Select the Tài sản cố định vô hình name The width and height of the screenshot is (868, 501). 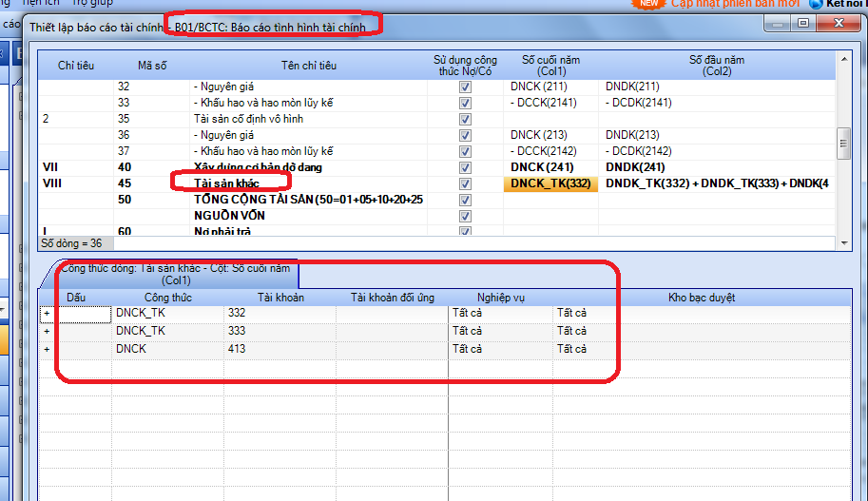(248, 119)
